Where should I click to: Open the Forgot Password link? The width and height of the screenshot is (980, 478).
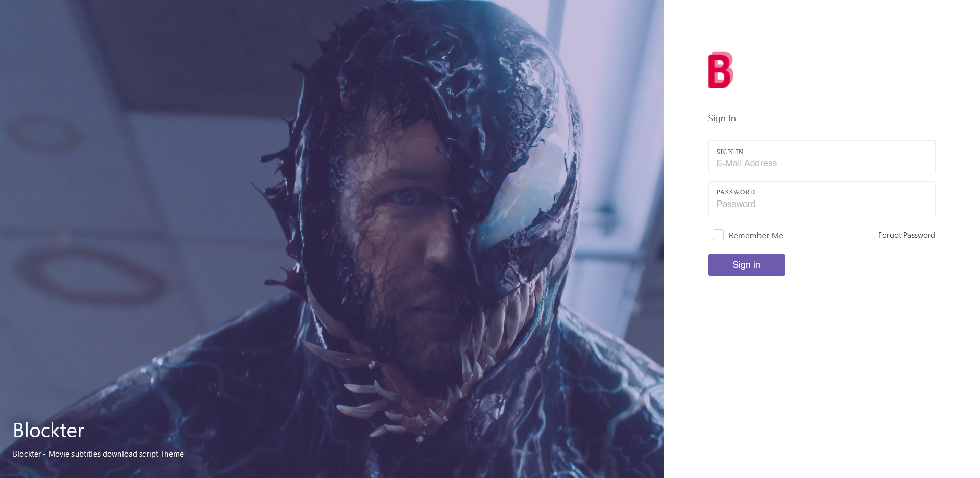point(906,235)
